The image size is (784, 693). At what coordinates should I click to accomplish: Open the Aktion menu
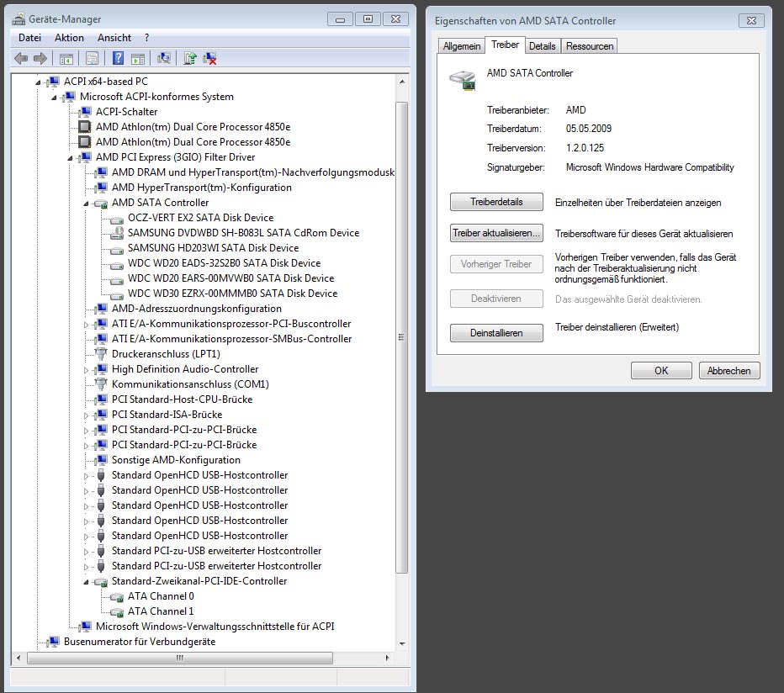(x=69, y=38)
